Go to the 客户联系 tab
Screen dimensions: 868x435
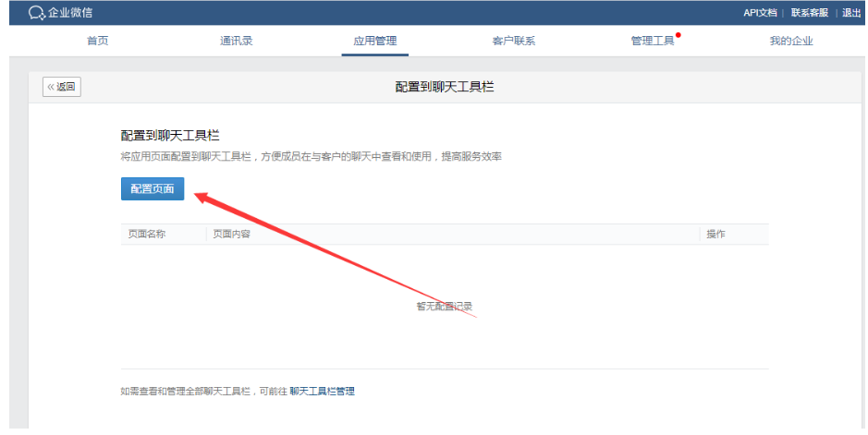[513, 41]
